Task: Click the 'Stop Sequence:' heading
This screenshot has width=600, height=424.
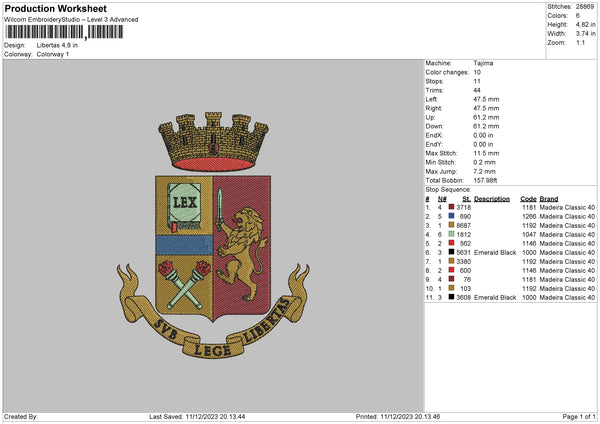Action: tap(448, 190)
